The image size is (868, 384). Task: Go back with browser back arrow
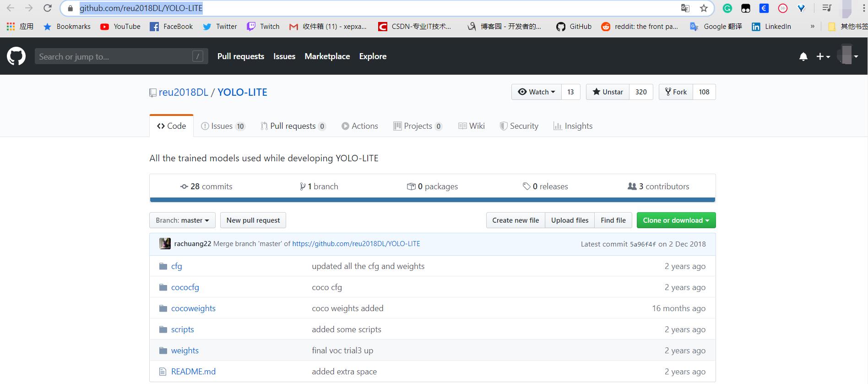[10, 8]
